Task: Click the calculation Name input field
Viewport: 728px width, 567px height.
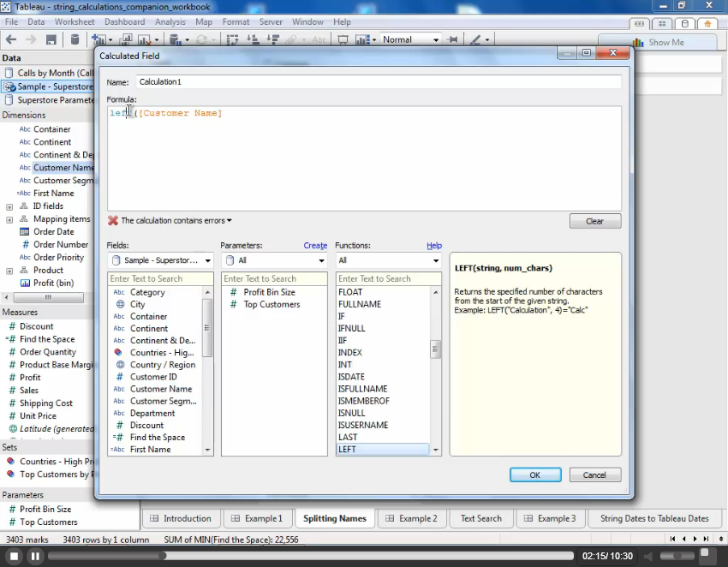Action: (x=378, y=81)
